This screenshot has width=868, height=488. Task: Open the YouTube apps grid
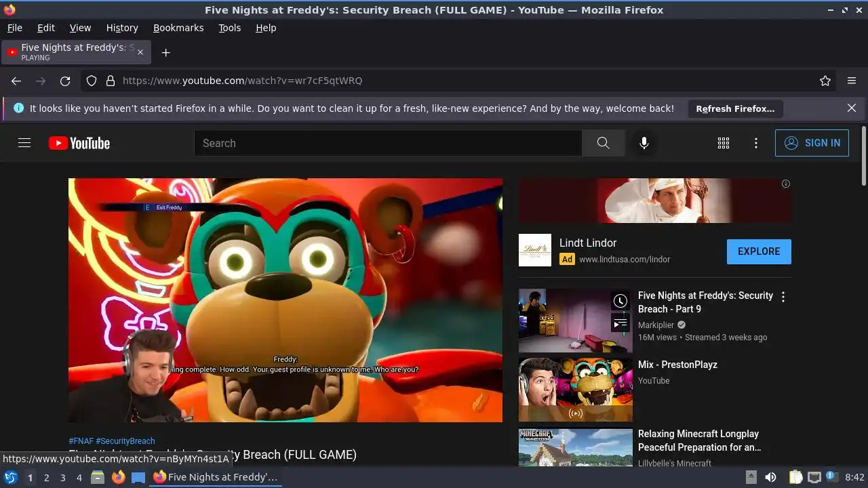(724, 143)
